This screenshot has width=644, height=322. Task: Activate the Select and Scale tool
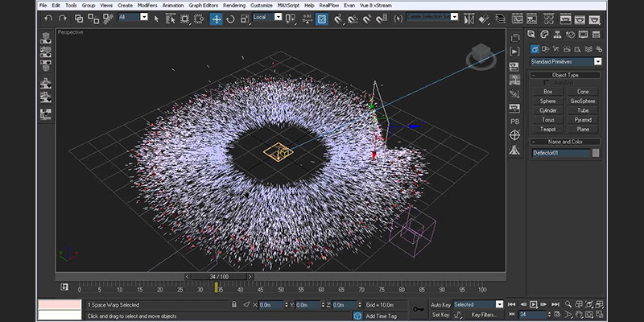[x=245, y=19]
